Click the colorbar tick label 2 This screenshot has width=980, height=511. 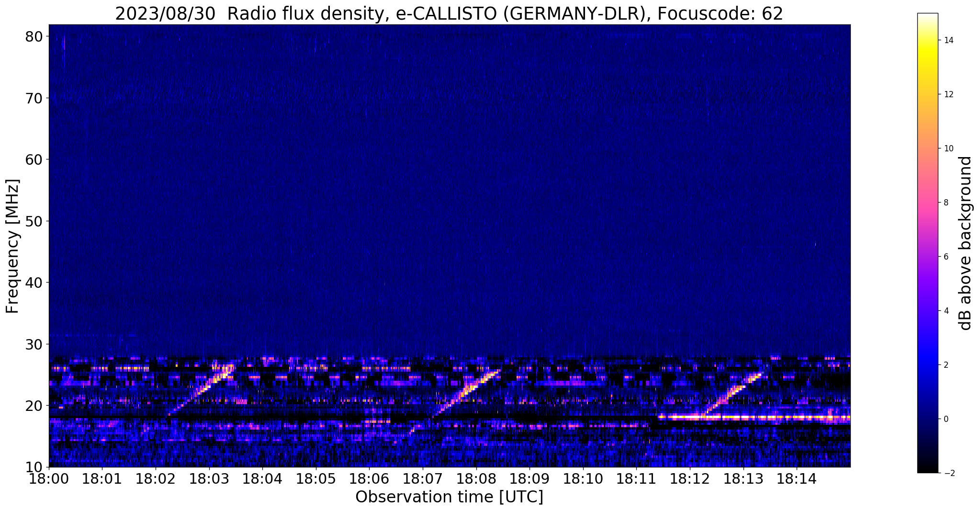946,365
